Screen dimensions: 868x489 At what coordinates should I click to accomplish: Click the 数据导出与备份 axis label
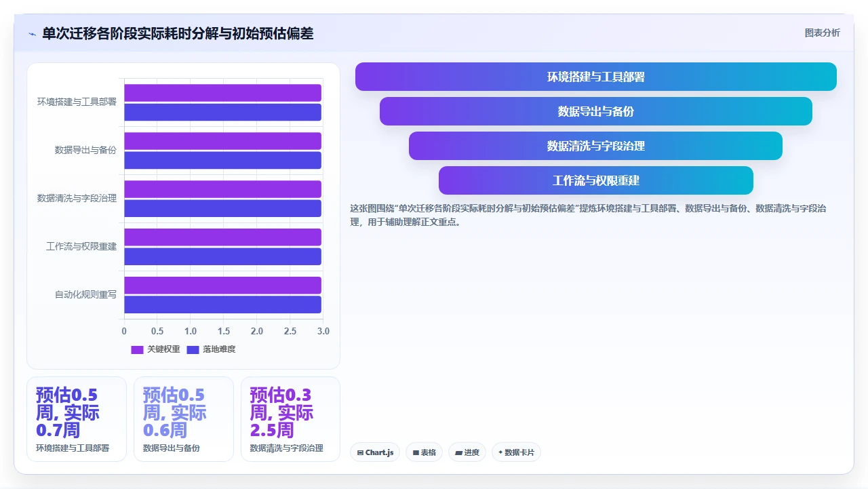point(85,150)
